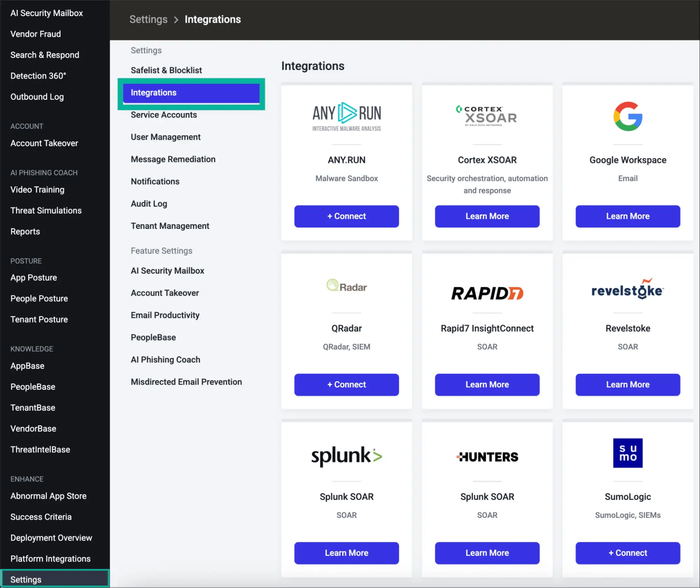Open PeopleBase in left sidebar
This screenshot has height=588, width=700.
click(33, 387)
